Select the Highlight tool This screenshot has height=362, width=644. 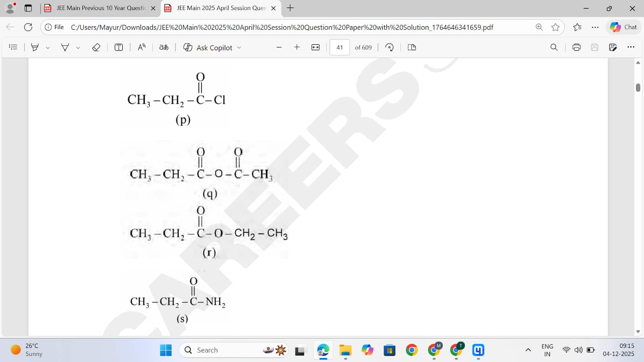pos(35,47)
